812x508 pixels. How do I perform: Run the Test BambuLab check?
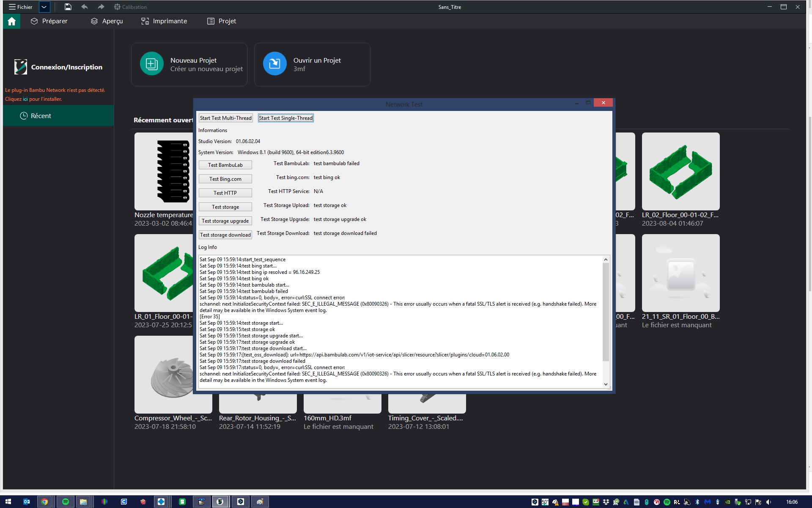(225, 165)
